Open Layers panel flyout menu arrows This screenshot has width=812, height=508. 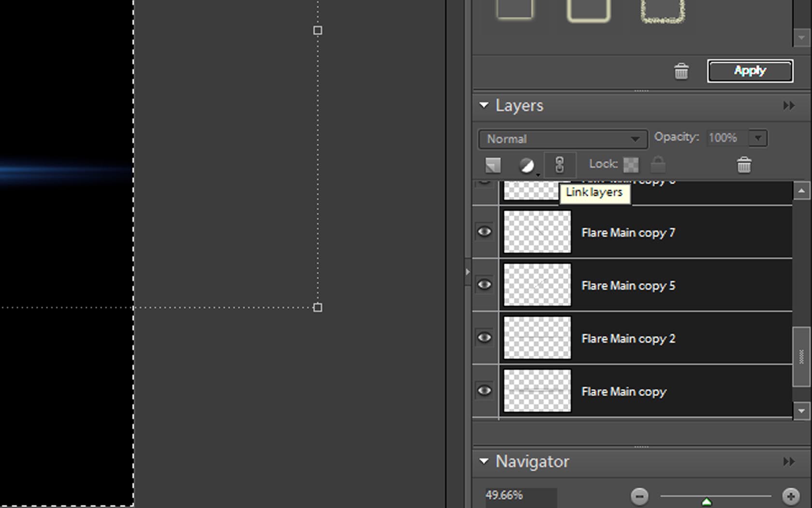click(x=789, y=105)
